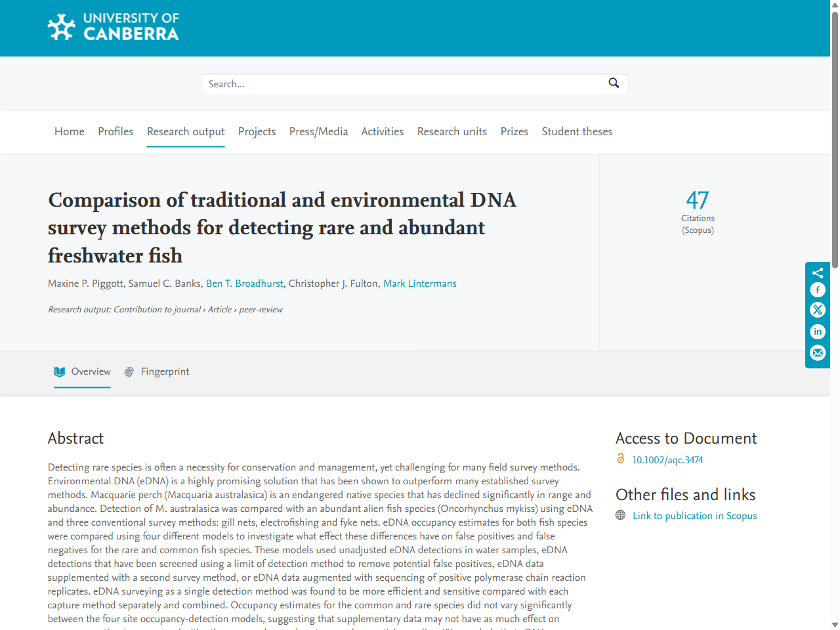Open author Ben T. Broadhurst's profile
The image size is (840, 630).
tap(245, 283)
